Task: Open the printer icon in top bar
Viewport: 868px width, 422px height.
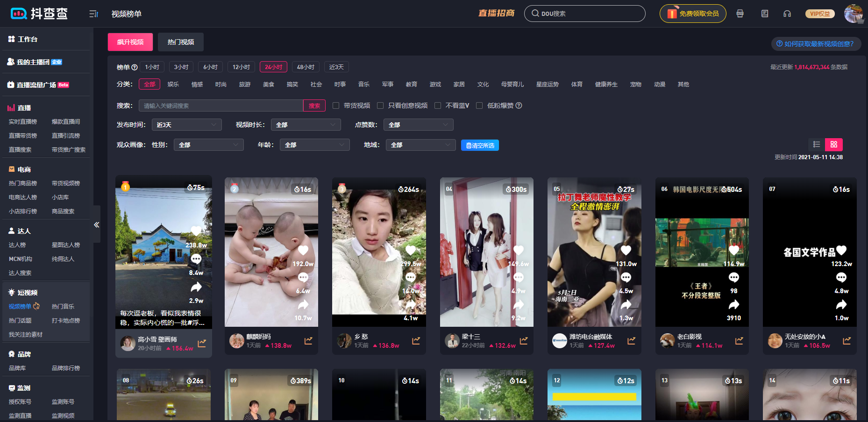Action: point(740,14)
